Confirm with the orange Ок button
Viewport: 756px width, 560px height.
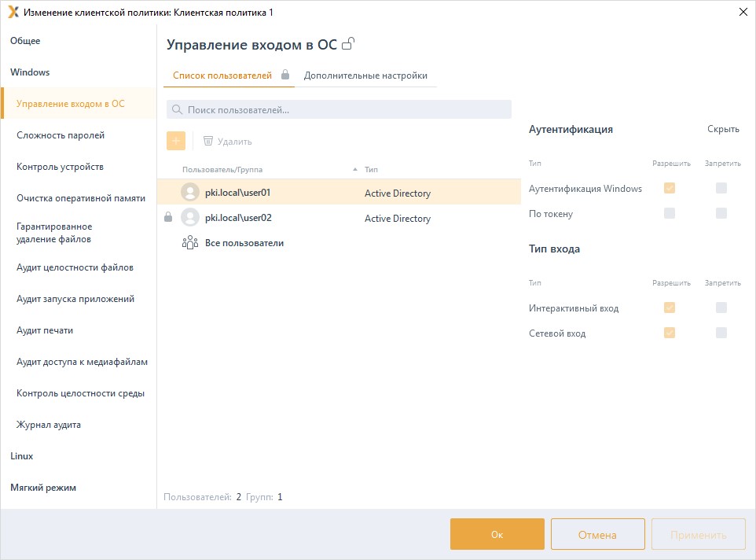tap(497, 534)
